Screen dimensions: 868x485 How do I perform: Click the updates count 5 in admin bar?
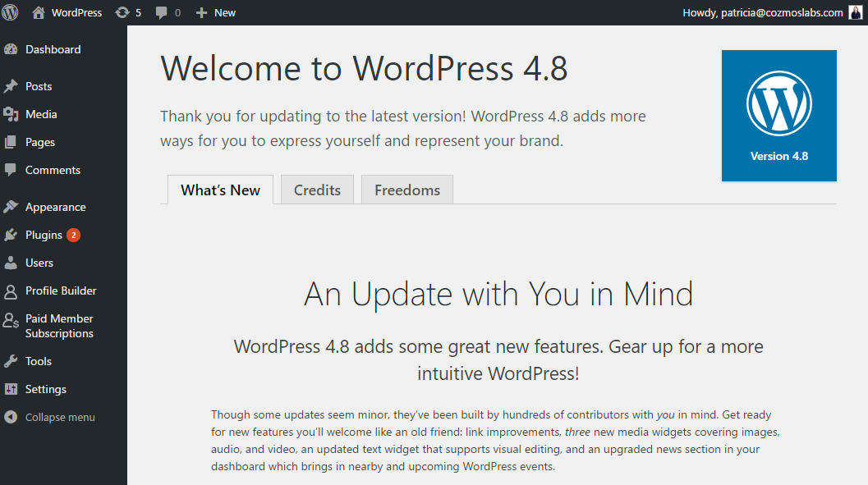(x=139, y=12)
